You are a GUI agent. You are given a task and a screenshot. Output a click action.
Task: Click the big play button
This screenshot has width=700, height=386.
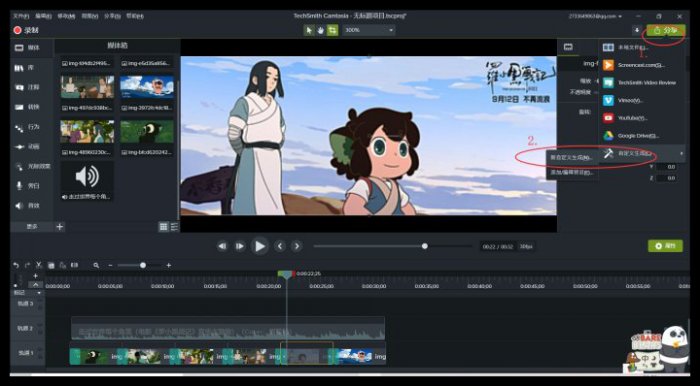click(x=259, y=246)
